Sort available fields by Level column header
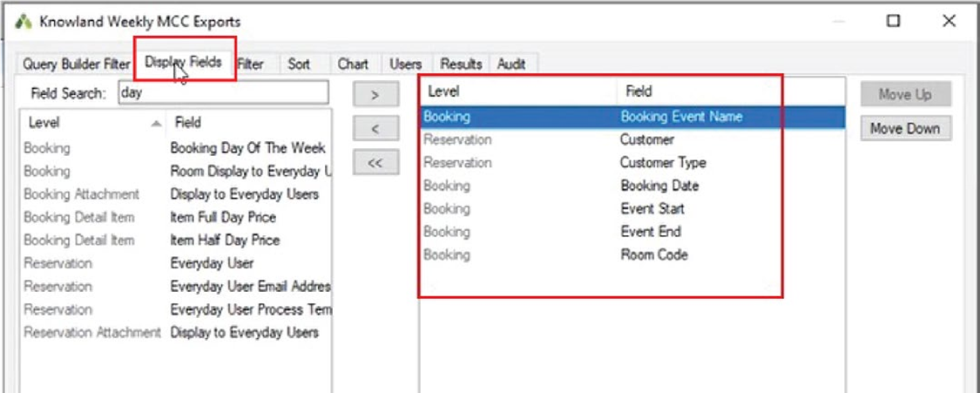The image size is (980, 393). point(93,123)
